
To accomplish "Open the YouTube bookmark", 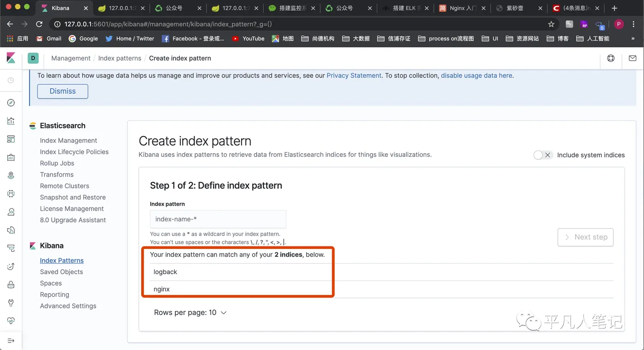I will 248,39.
